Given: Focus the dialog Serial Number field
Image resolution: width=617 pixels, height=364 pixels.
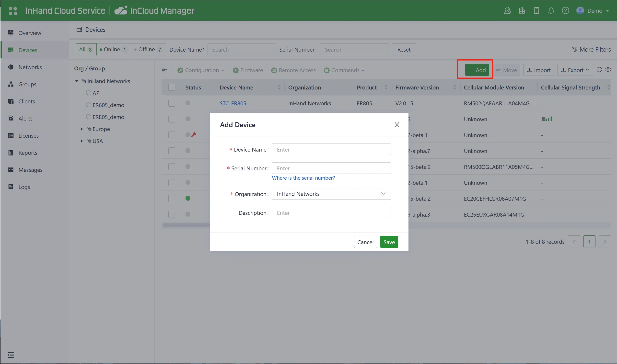Looking at the screenshot, I should pyautogui.click(x=331, y=168).
